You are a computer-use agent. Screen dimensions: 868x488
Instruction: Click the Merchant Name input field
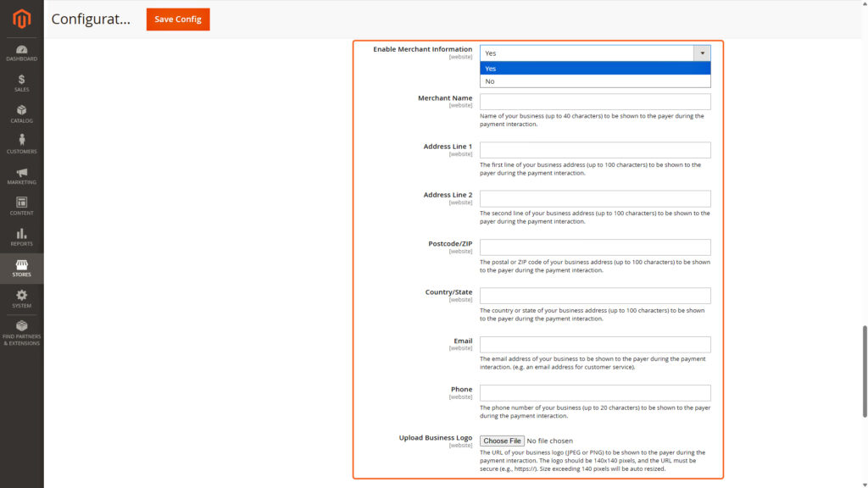pyautogui.click(x=594, y=101)
